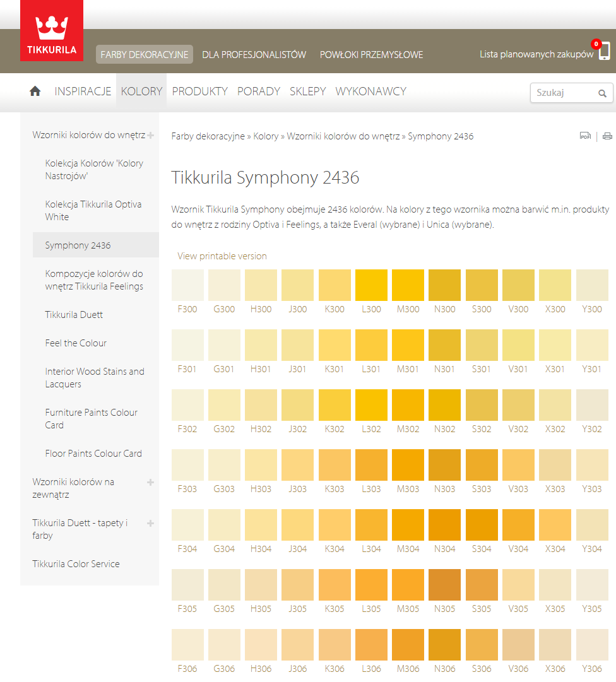The width and height of the screenshot is (616, 682).
Task: Click the 'J303' swatch label
Action: [x=297, y=489]
